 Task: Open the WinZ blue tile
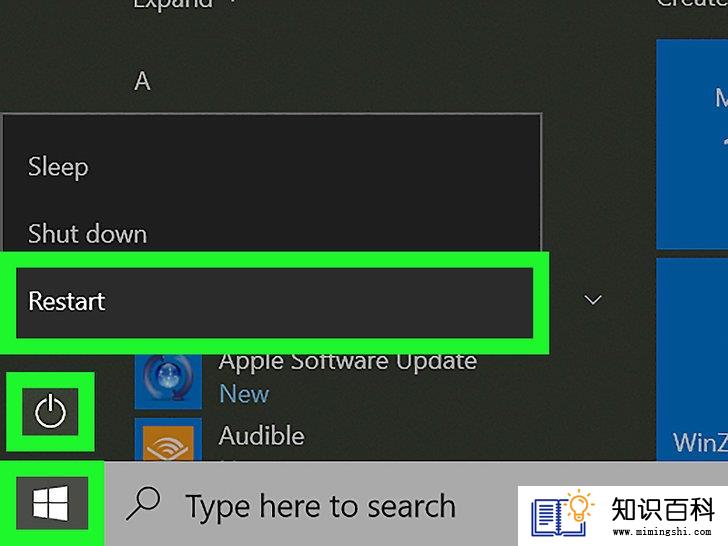pyautogui.click(x=692, y=358)
